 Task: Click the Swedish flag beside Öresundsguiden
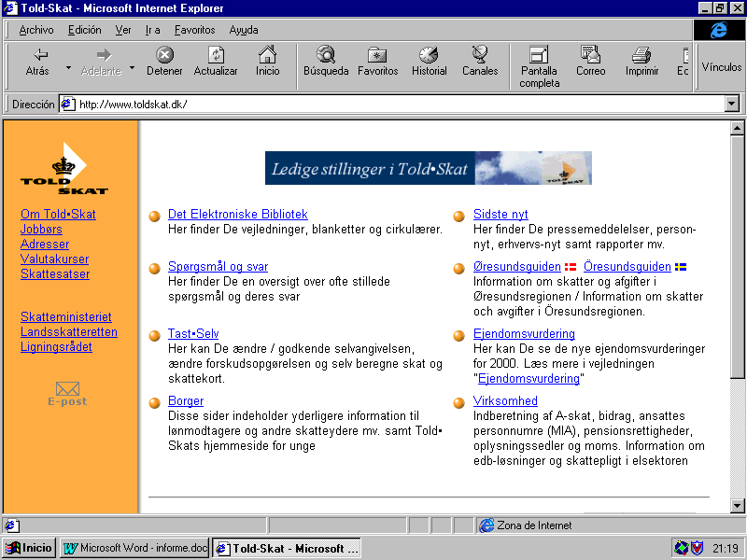(681, 267)
